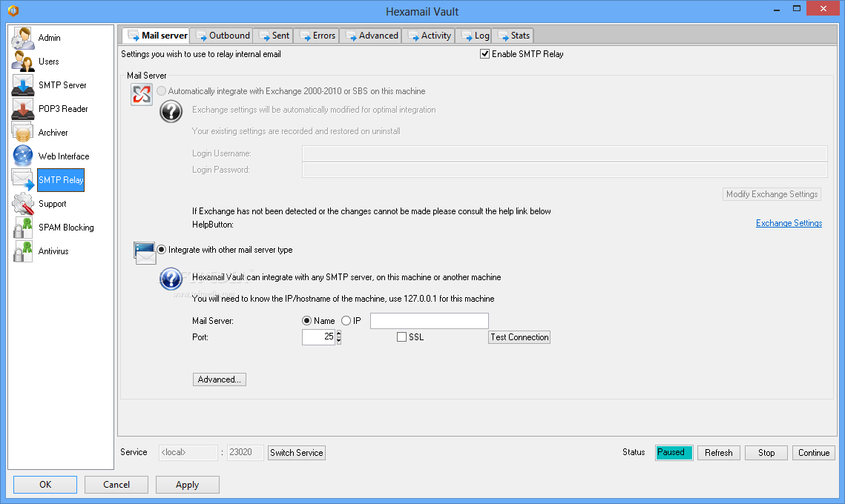Toggle the Enable SMTP Relay checkbox
This screenshot has width=845, height=504.
click(484, 54)
